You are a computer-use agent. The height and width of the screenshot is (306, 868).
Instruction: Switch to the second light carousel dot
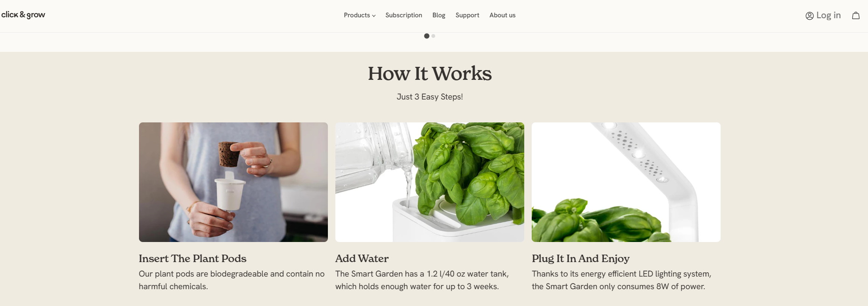pos(433,36)
